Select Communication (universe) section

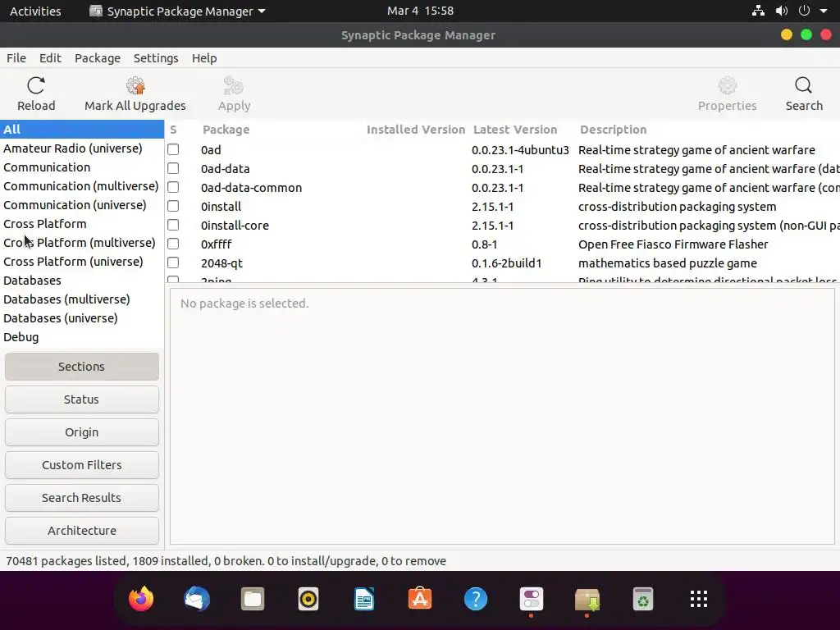(82, 204)
